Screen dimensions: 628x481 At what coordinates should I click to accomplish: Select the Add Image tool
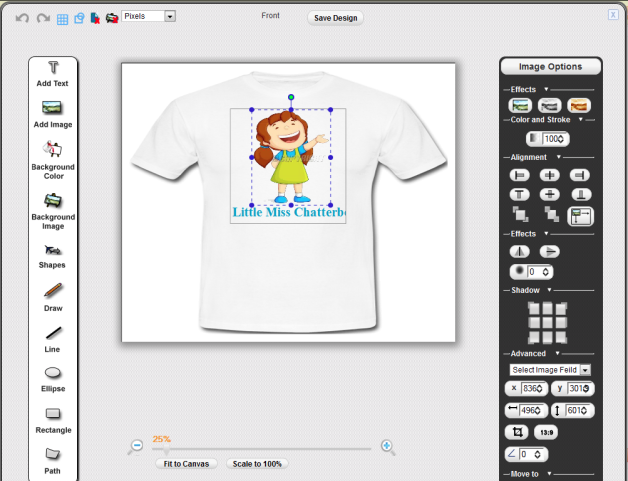pyautogui.click(x=53, y=115)
